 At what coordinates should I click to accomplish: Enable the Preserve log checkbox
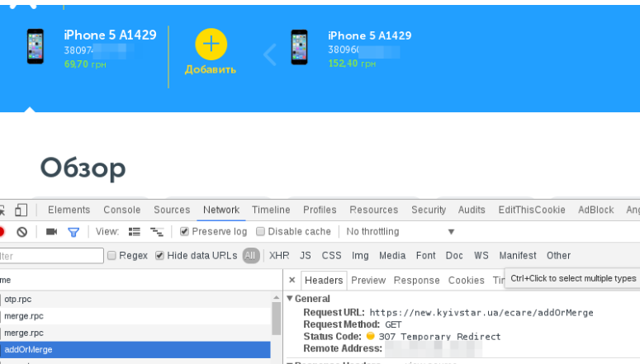pyautogui.click(x=184, y=231)
